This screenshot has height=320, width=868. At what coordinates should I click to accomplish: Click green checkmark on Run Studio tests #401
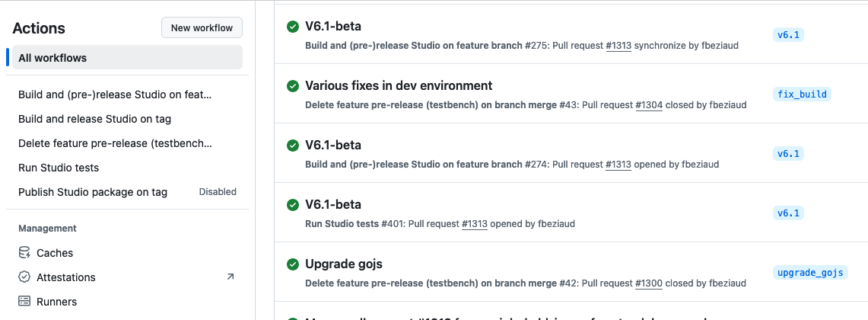pos(293,205)
